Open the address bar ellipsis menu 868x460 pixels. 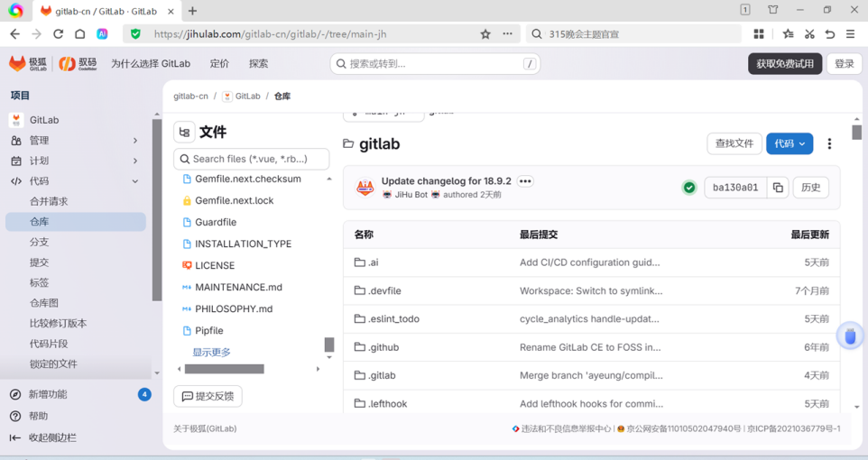point(507,34)
